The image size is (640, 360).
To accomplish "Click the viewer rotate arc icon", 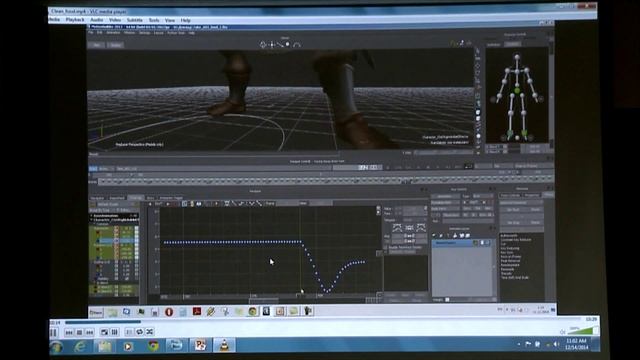I will (297, 44).
